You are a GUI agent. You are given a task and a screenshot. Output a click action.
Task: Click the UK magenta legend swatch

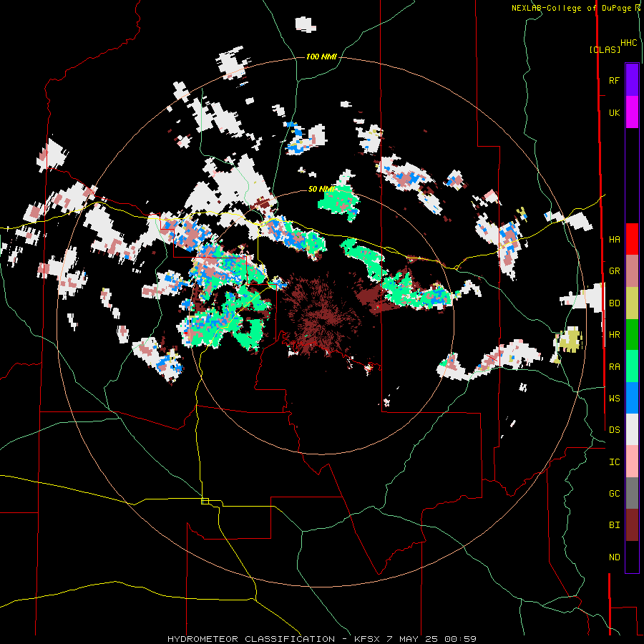click(x=632, y=112)
